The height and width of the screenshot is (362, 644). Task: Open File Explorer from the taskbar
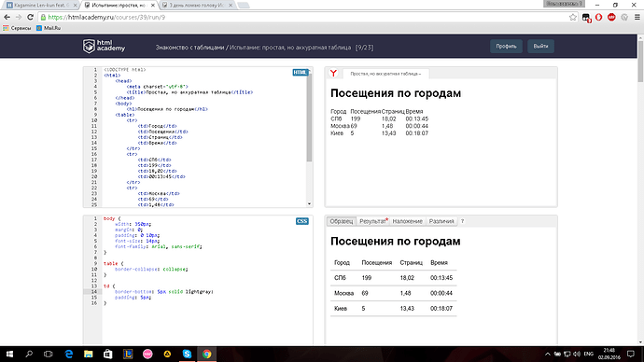click(89, 354)
